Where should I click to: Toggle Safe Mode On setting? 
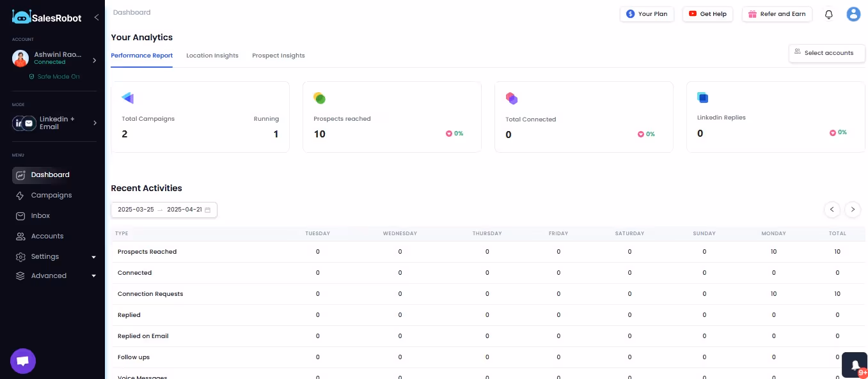click(54, 76)
